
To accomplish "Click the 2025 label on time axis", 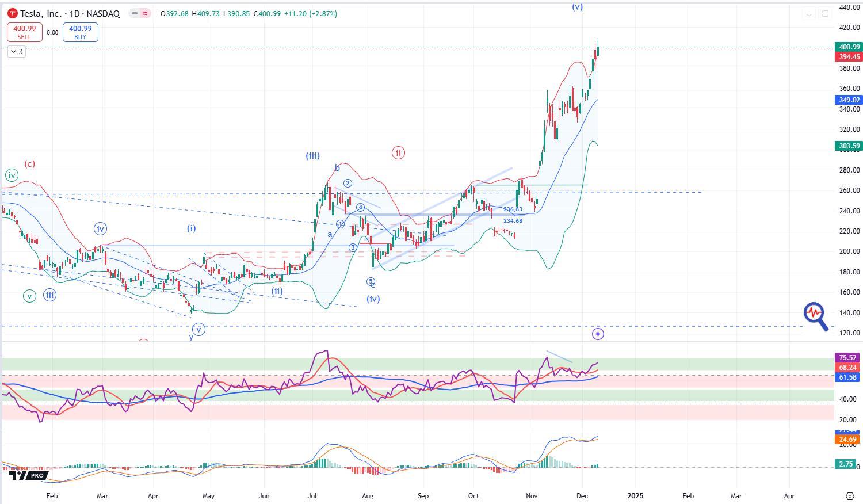I will [635, 495].
